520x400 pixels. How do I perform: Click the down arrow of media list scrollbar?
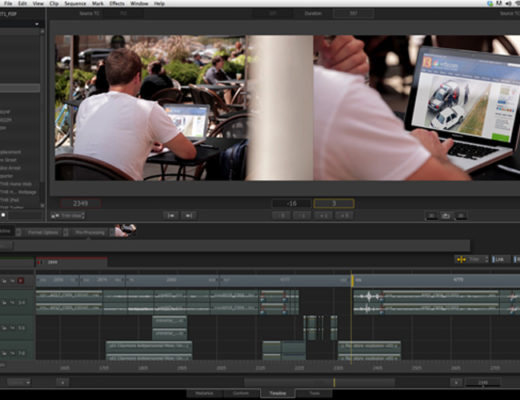click(x=42, y=206)
